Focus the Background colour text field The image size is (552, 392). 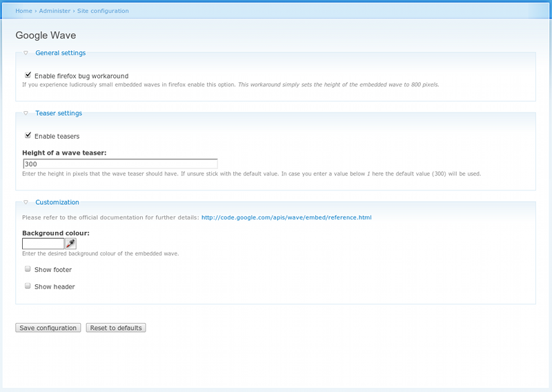pos(43,244)
